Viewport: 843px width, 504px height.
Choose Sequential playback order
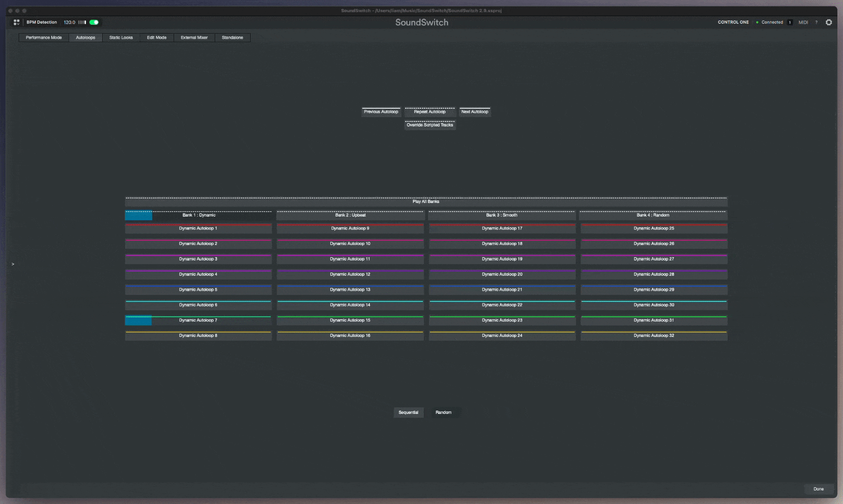click(408, 413)
